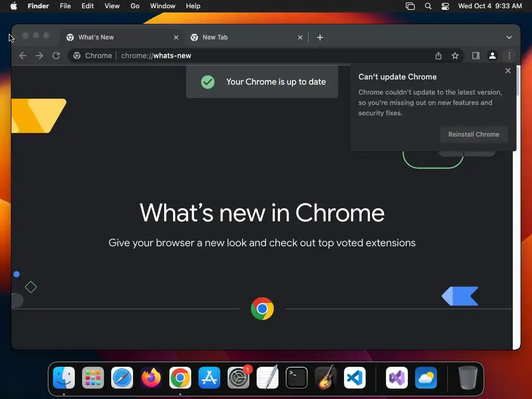Click the Chrome forward arrow
The width and height of the screenshot is (532, 399).
coord(39,56)
